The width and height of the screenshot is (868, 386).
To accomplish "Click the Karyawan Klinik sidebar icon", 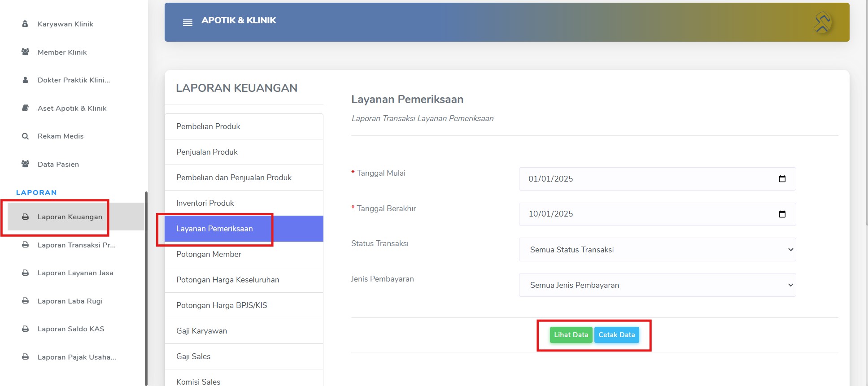I will 25,24.
